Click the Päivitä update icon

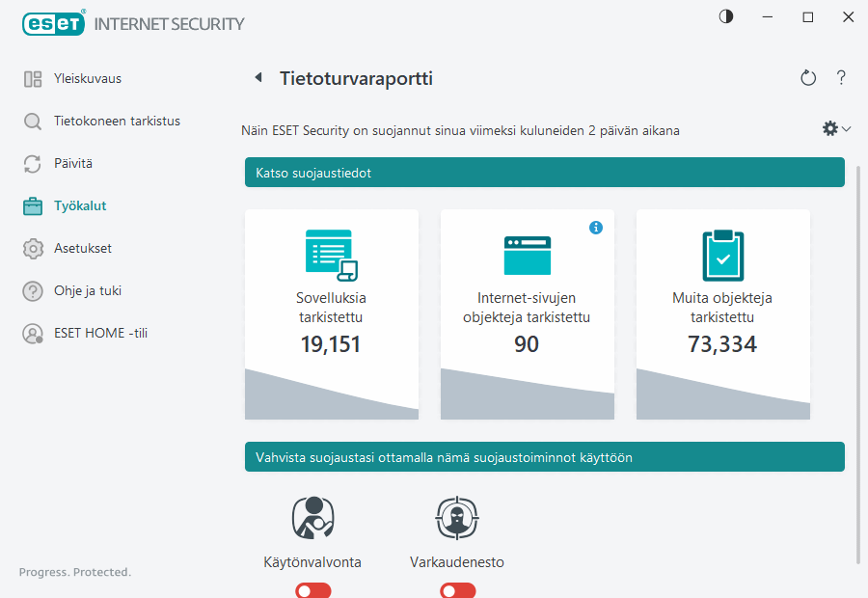(33, 163)
